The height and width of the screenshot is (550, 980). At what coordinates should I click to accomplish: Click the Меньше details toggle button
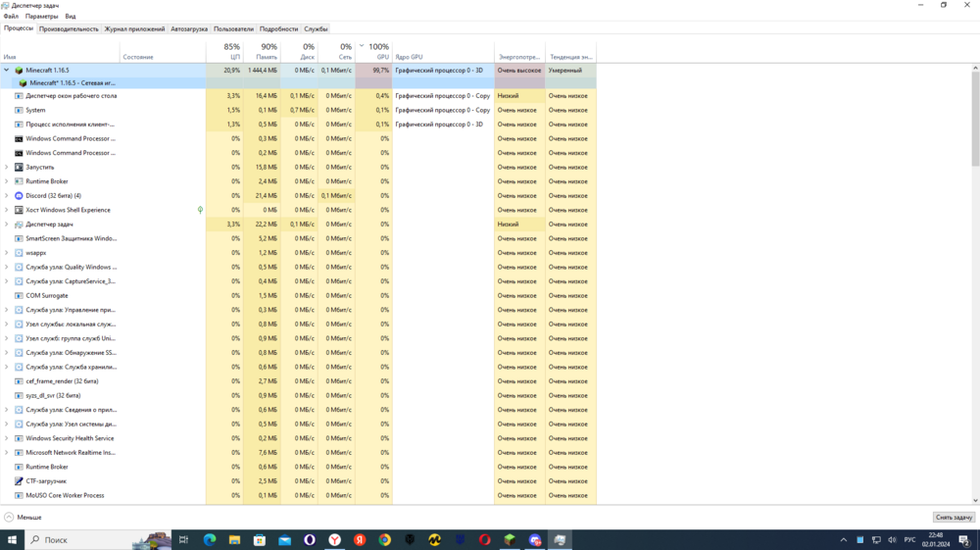[x=24, y=518]
